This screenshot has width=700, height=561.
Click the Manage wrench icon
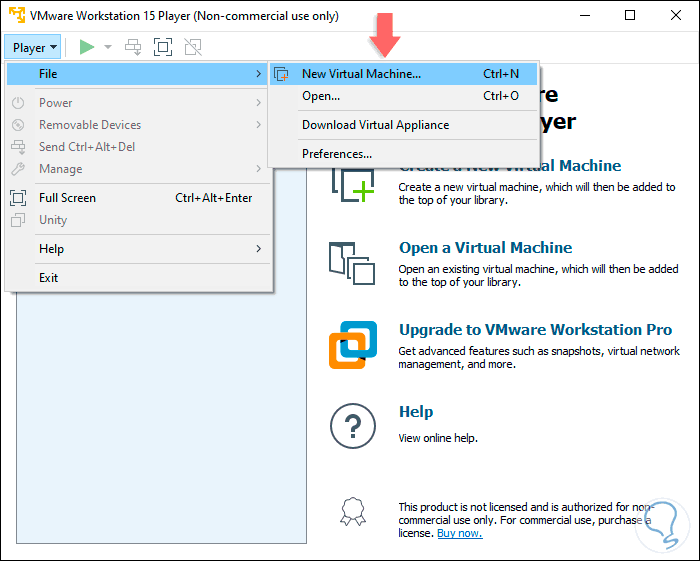18,169
